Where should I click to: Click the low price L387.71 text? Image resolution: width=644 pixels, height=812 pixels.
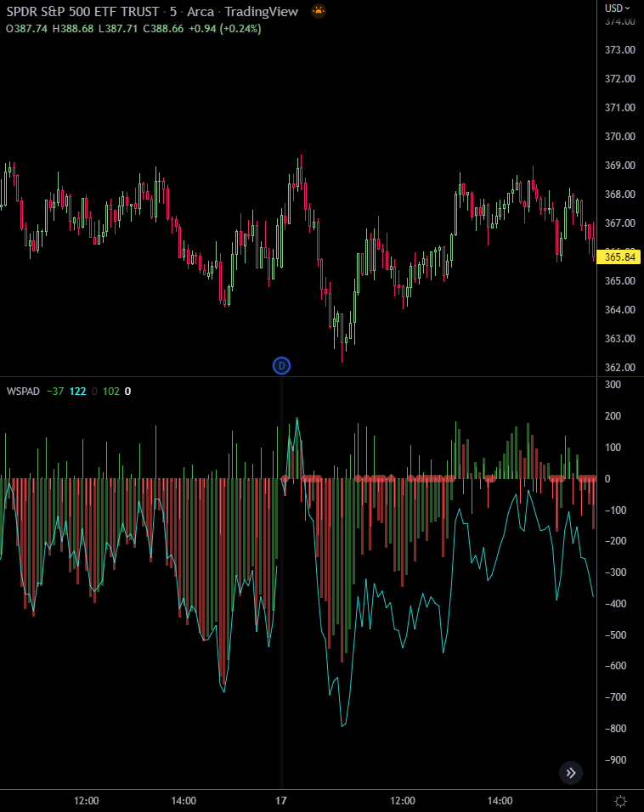point(118,29)
